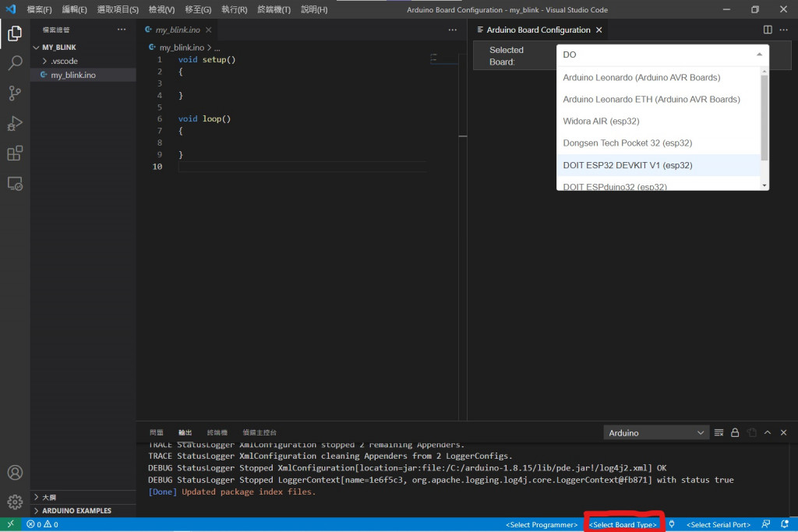798x532 pixels.
Task: Click <Select Programmer> in the status bar
Action: [x=542, y=524]
